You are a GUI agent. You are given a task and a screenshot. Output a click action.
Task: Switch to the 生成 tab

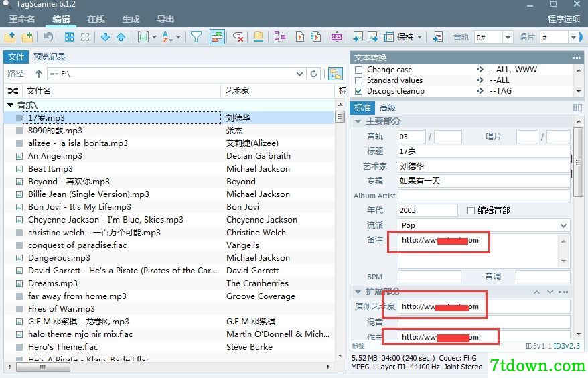(131, 19)
